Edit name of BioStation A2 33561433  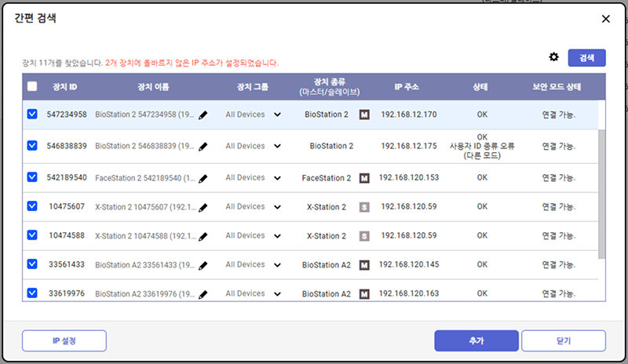tap(203, 266)
